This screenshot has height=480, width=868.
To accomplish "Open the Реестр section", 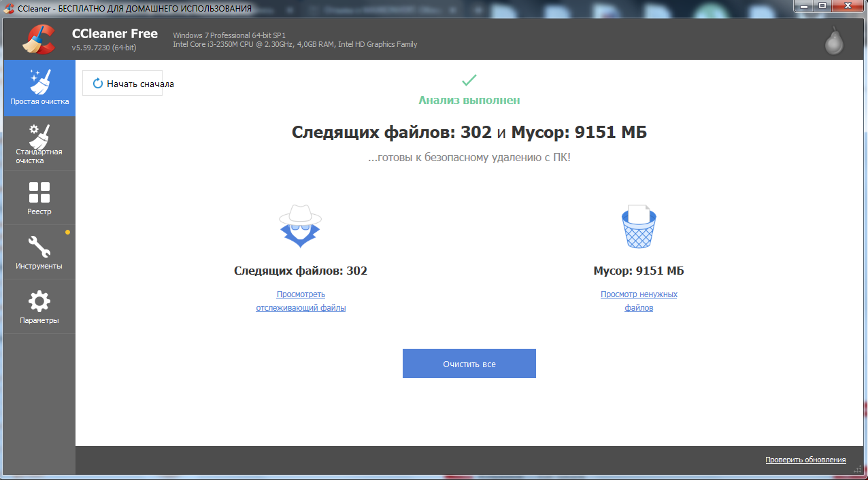I will 39,198.
